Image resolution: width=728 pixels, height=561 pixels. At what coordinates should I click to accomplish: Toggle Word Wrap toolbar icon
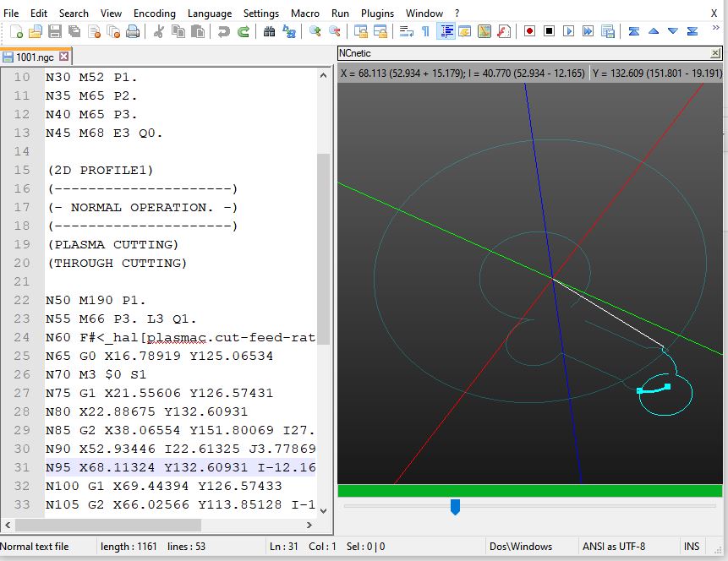406,31
